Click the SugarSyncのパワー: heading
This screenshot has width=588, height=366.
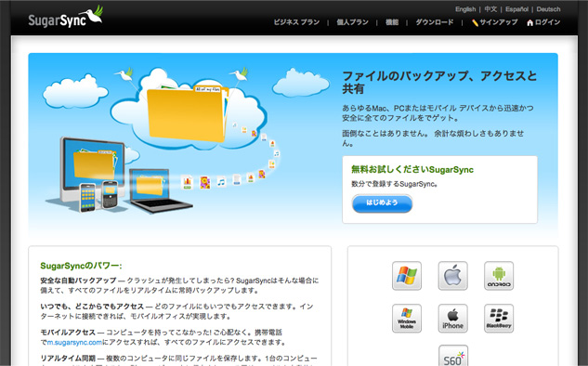81,266
